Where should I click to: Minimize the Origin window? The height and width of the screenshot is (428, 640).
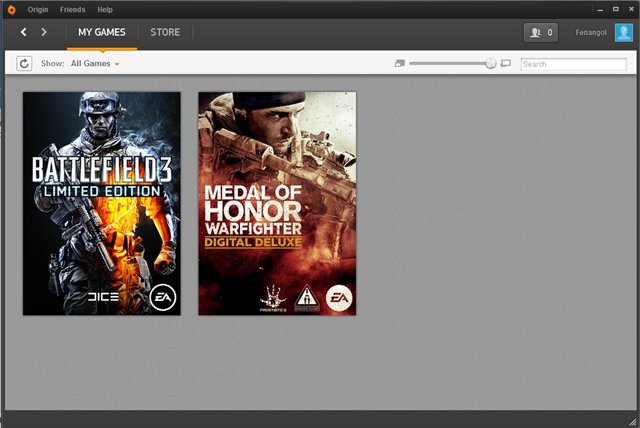pos(600,9)
